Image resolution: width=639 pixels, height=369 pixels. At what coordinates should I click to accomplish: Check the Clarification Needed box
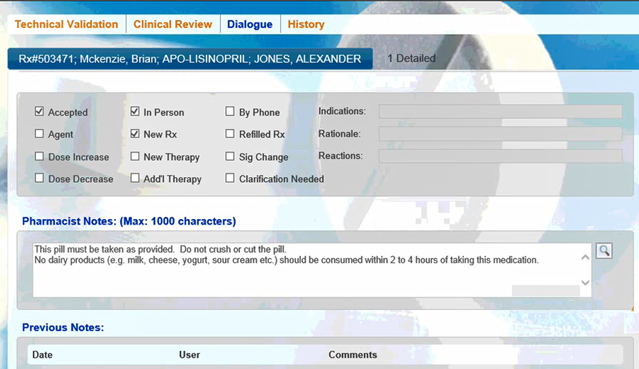point(230,178)
